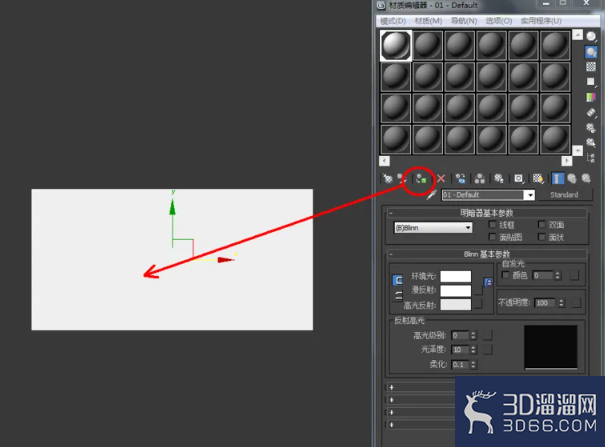Pick material from object with eyedropper
The height and width of the screenshot is (447, 605).
pos(431,194)
